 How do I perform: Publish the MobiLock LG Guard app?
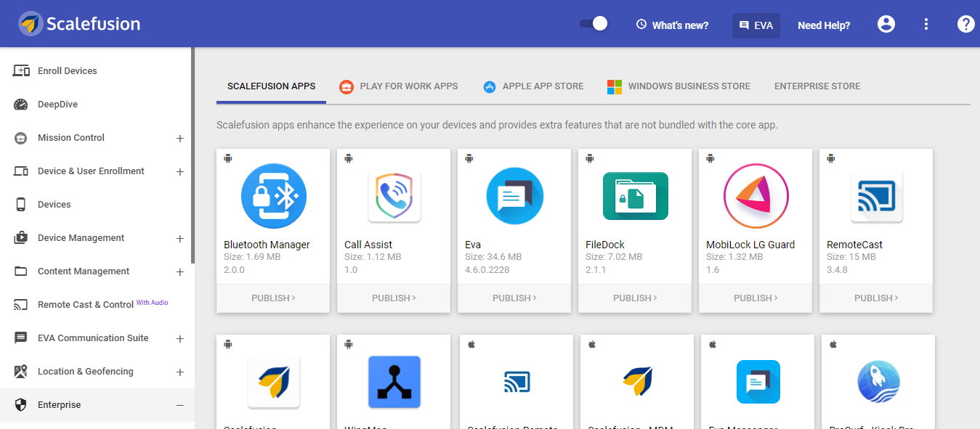(x=756, y=298)
